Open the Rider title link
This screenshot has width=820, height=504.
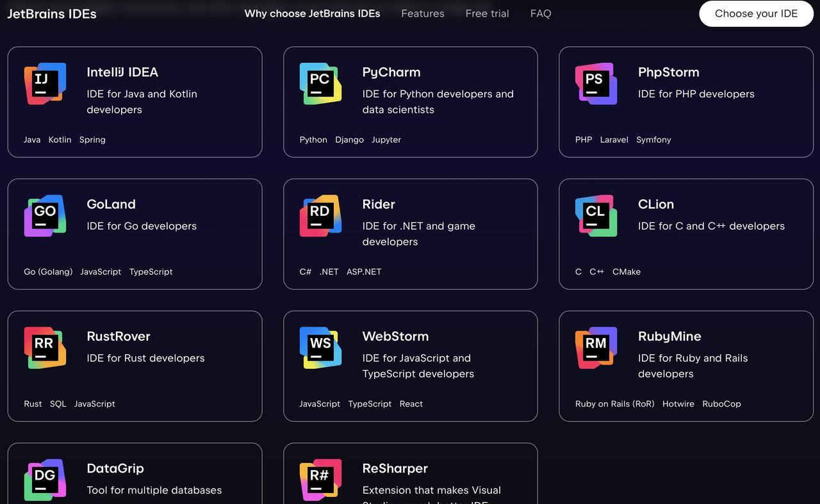pyautogui.click(x=379, y=204)
